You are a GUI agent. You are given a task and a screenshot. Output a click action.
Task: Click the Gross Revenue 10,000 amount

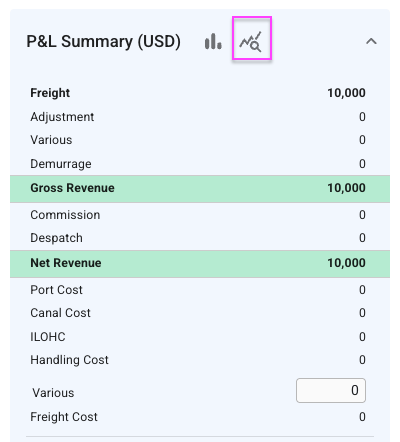tap(346, 188)
